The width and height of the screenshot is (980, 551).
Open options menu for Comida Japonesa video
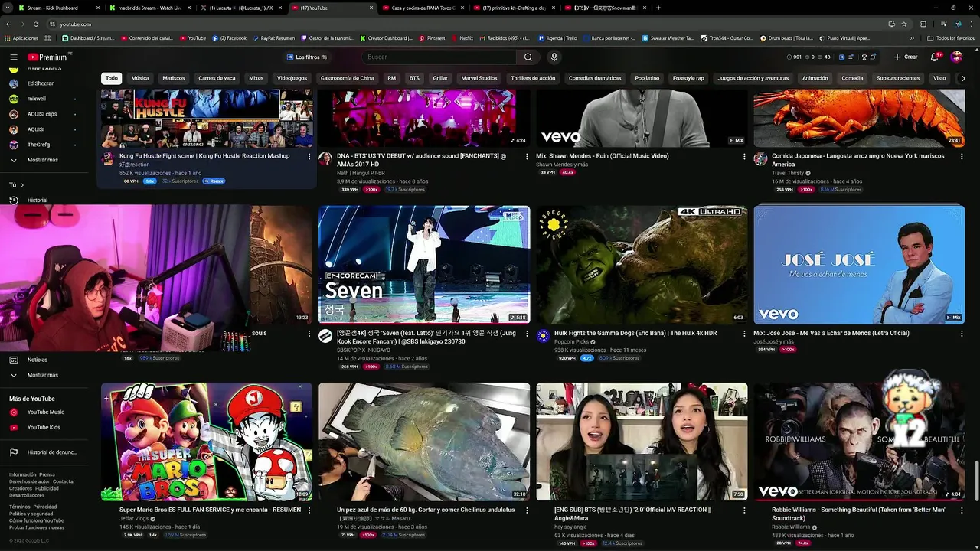point(962,156)
